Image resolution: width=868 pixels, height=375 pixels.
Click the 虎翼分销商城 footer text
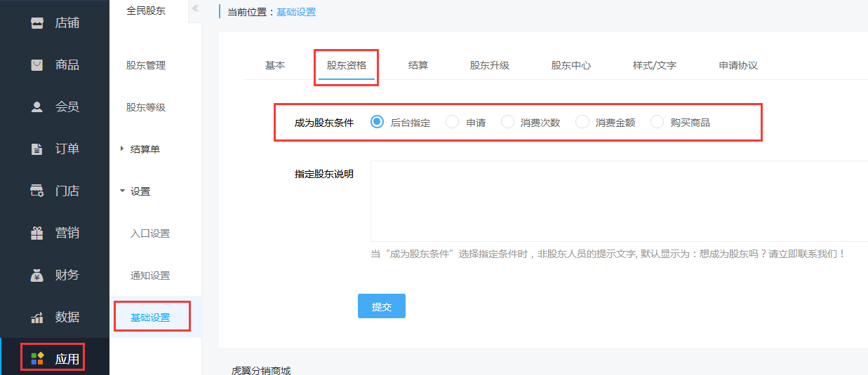click(261, 370)
